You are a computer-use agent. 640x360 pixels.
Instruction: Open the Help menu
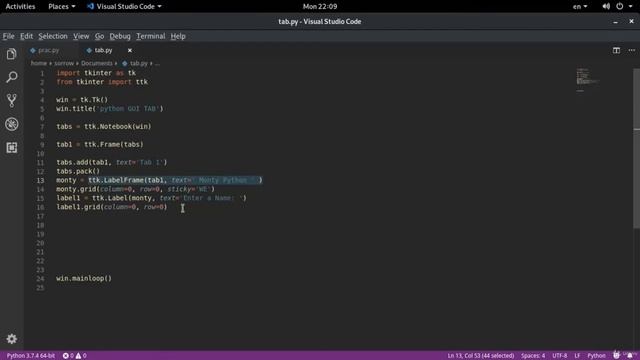coord(178,36)
